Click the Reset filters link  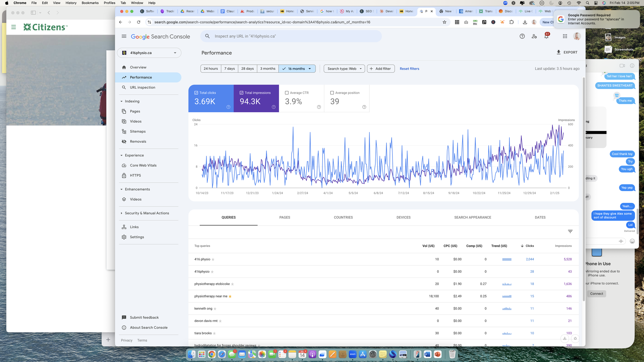(409, 68)
